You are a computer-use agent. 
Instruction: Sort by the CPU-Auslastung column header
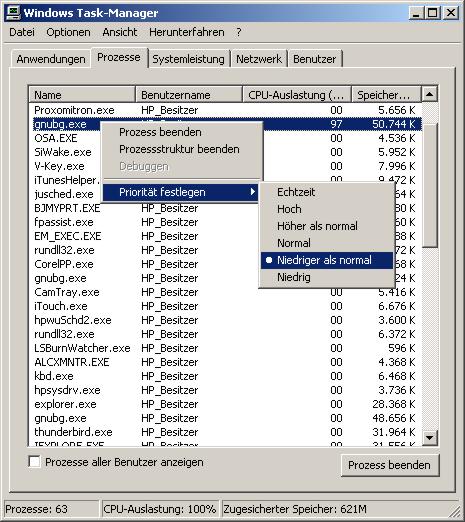pos(297,95)
